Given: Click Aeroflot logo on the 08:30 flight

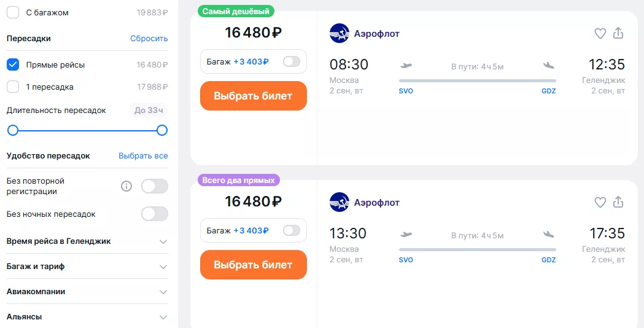Looking at the screenshot, I should click(339, 34).
